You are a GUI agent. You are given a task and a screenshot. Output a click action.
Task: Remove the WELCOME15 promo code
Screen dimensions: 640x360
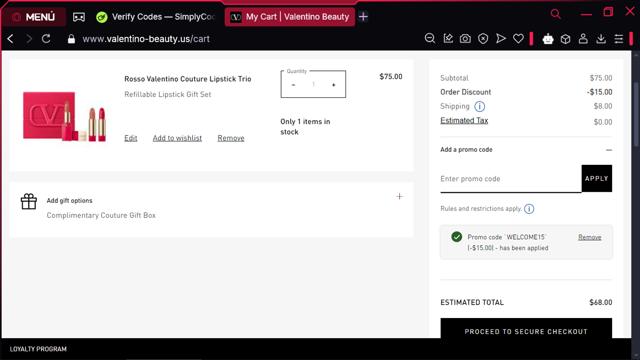coord(589,237)
